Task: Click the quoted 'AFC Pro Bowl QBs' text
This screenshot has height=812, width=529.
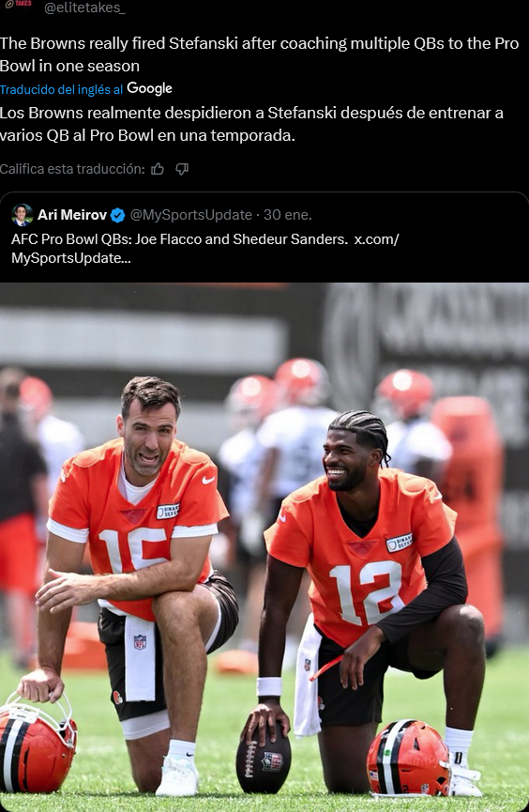Action: tap(179, 239)
